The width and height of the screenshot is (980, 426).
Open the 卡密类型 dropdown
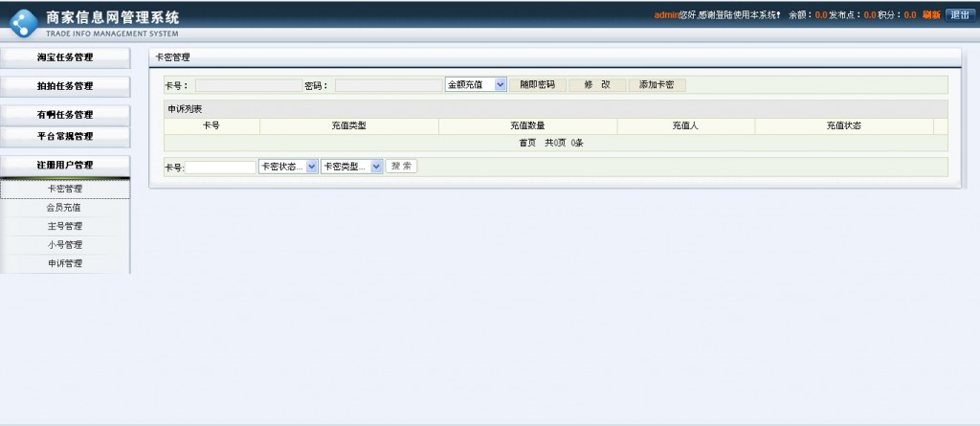point(352,167)
